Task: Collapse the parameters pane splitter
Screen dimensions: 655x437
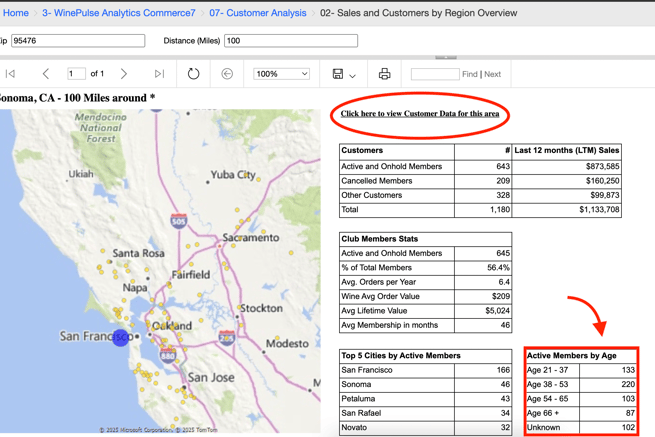Action: pyautogui.click(x=446, y=57)
